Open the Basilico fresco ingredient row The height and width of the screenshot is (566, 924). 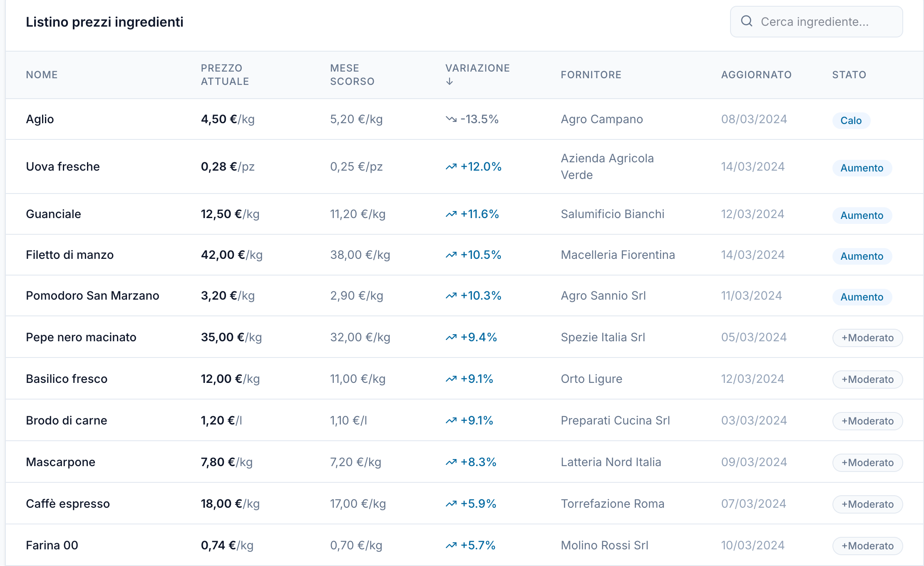[67, 379]
